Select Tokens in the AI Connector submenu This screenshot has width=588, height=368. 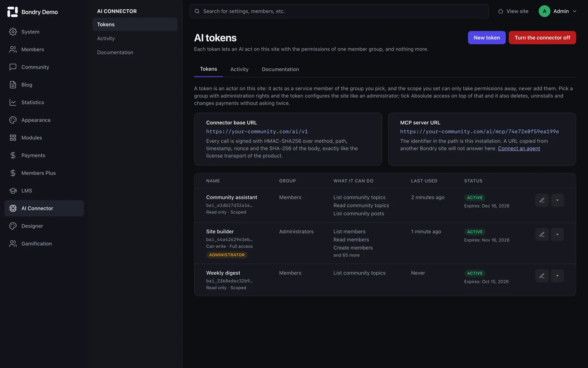click(135, 24)
